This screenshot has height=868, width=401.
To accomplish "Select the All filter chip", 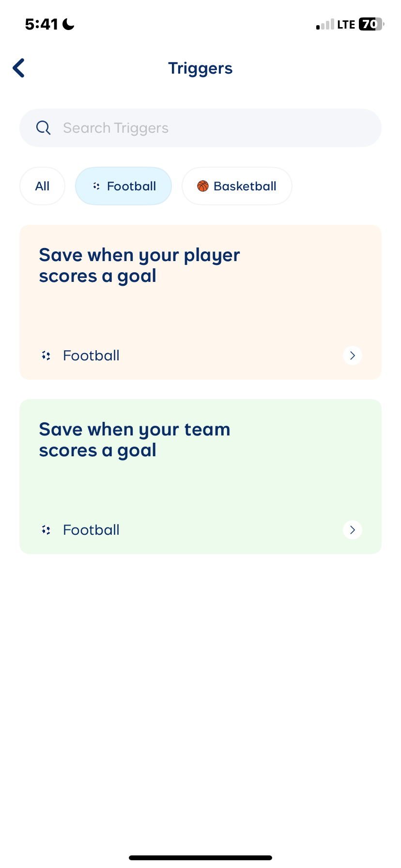I will pos(42,186).
